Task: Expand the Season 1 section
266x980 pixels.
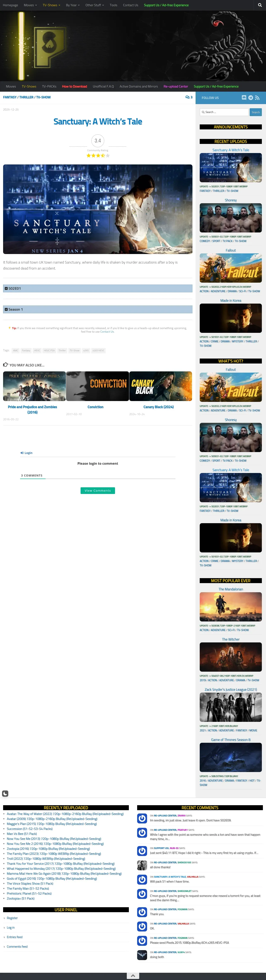Action: (x=98, y=310)
